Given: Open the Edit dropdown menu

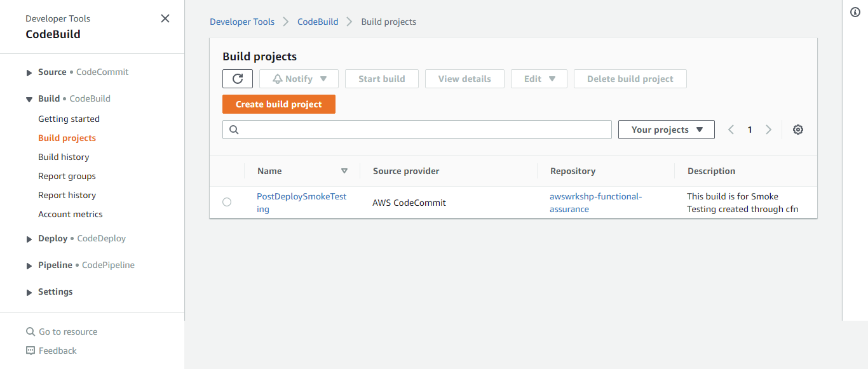Looking at the screenshot, I should [539, 79].
